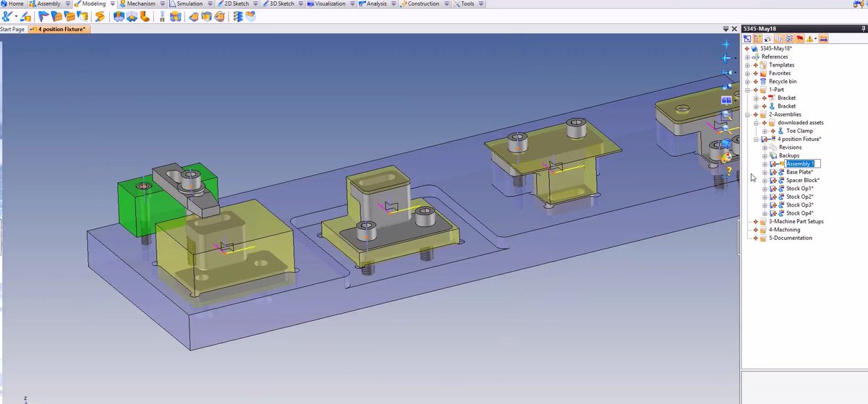Click the cylinder shape icon beside the pin icon

[175, 16]
